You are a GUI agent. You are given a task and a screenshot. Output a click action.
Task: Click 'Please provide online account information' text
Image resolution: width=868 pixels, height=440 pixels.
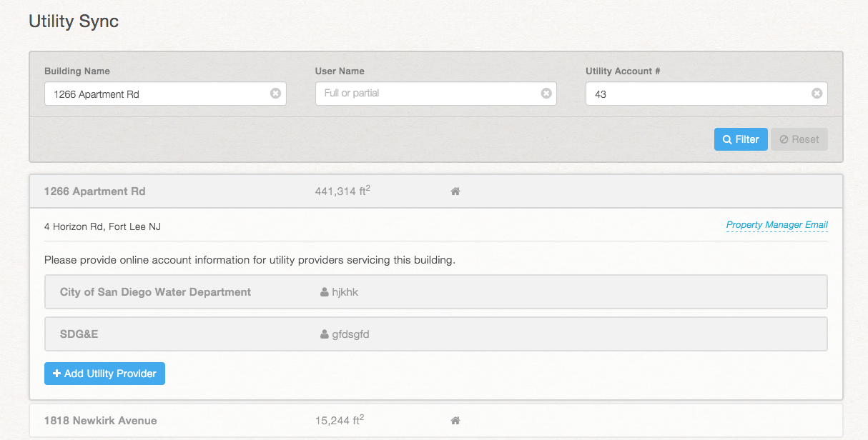point(250,260)
